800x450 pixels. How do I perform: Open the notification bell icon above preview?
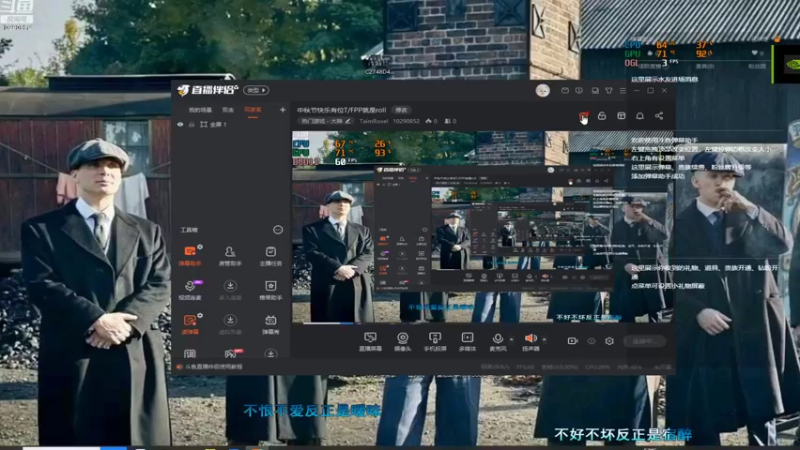coord(640,116)
